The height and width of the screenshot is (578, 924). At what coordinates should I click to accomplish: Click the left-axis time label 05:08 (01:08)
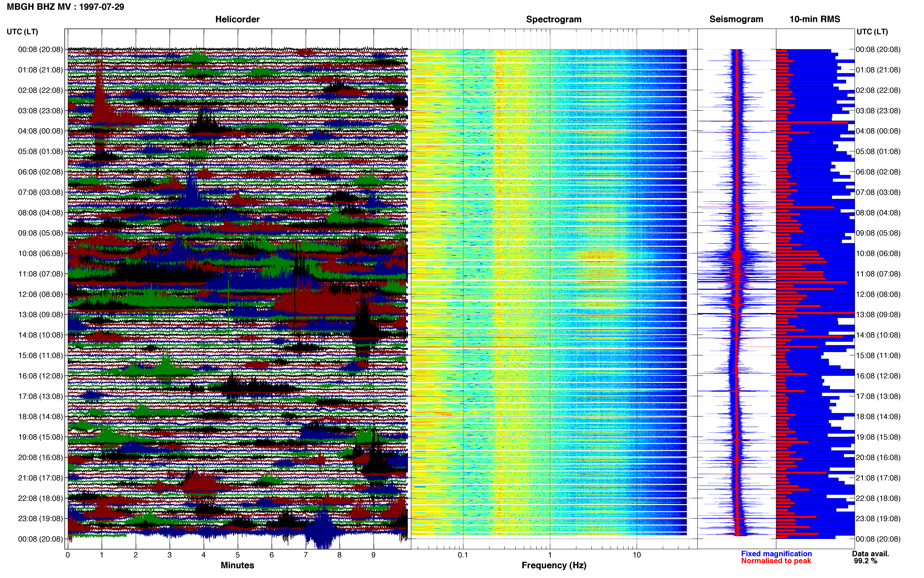41,151
